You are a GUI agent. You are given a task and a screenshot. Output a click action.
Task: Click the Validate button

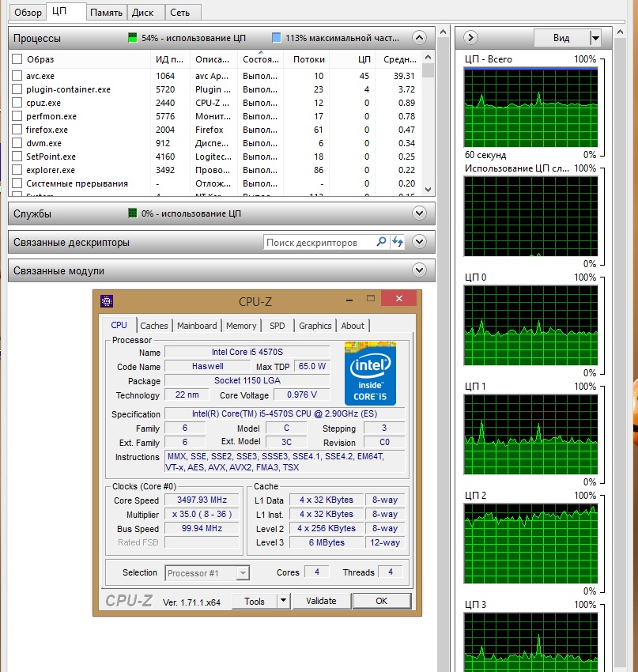(321, 601)
